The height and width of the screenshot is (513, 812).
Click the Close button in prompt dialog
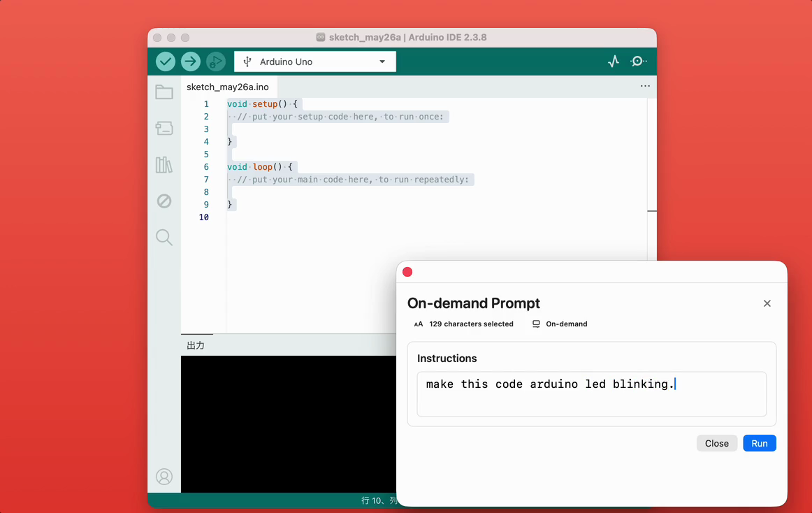click(717, 444)
